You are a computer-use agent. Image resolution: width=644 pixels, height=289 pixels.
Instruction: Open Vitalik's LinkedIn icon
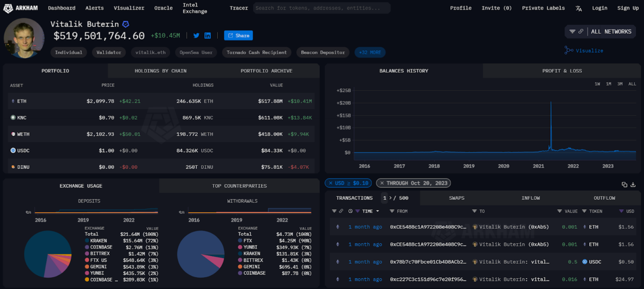tap(208, 35)
